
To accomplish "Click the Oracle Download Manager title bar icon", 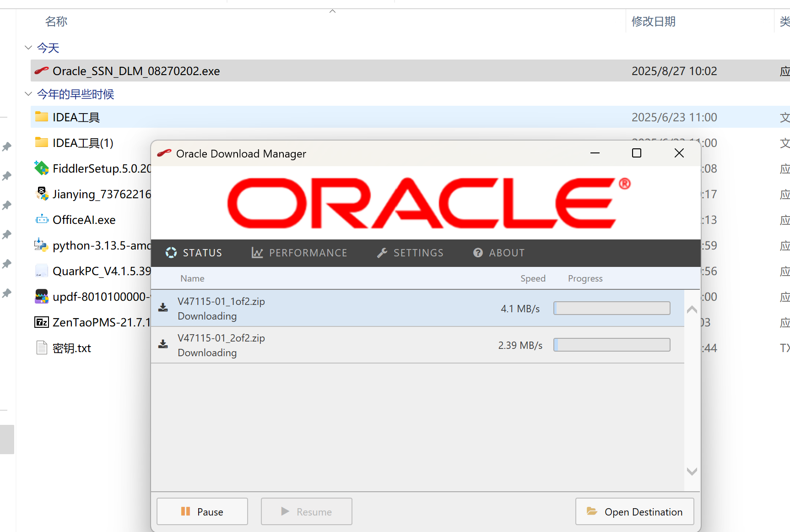I will tap(164, 153).
